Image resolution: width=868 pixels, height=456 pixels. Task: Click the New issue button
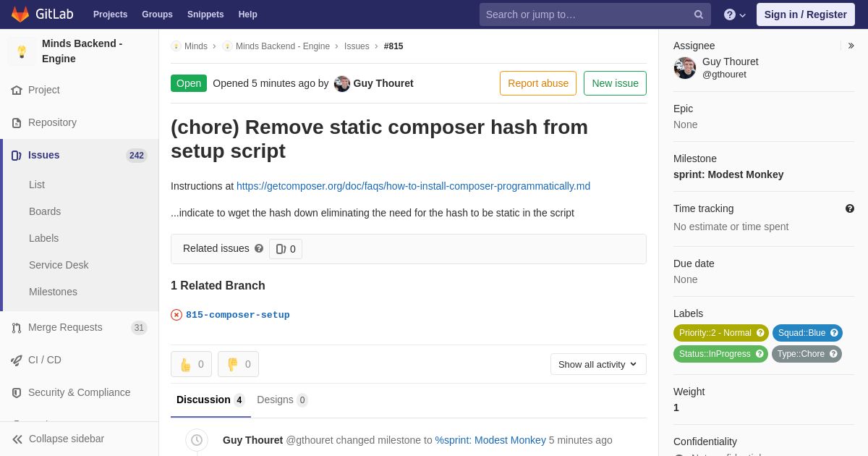615,83
